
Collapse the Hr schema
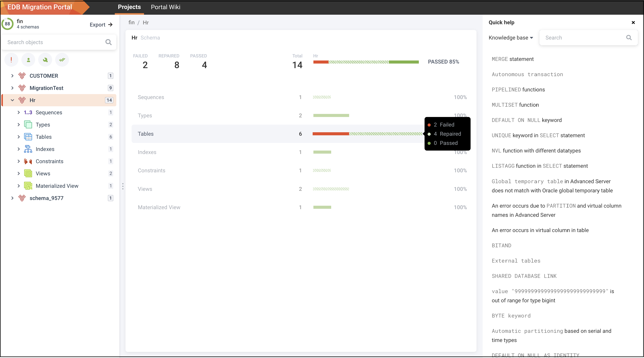pyautogui.click(x=12, y=100)
